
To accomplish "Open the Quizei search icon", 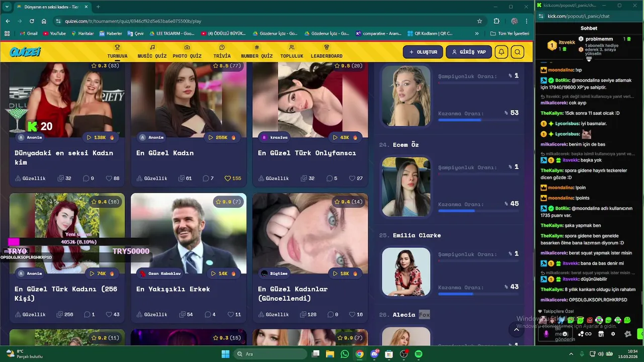I will coord(517,52).
